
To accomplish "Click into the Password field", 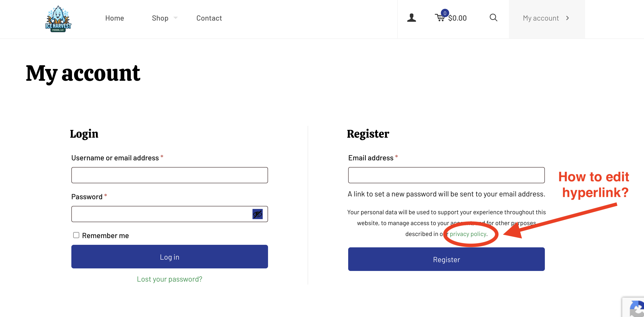I will 161,214.
